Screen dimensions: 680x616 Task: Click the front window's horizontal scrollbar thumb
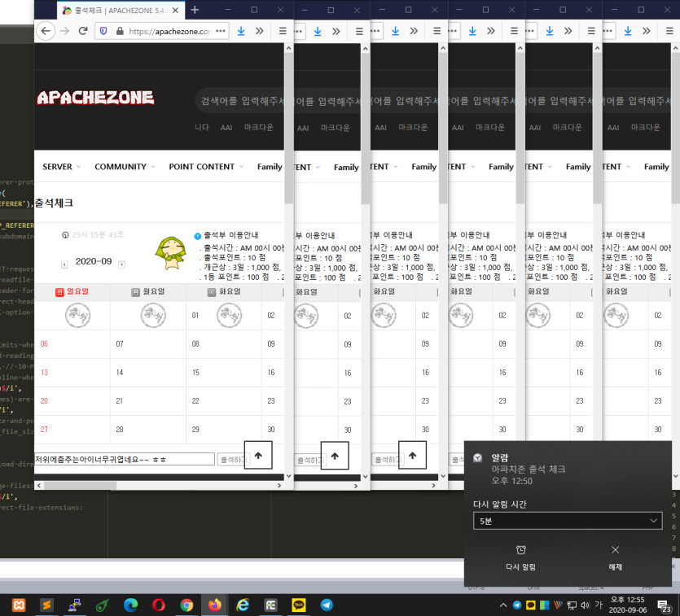[80, 486]
